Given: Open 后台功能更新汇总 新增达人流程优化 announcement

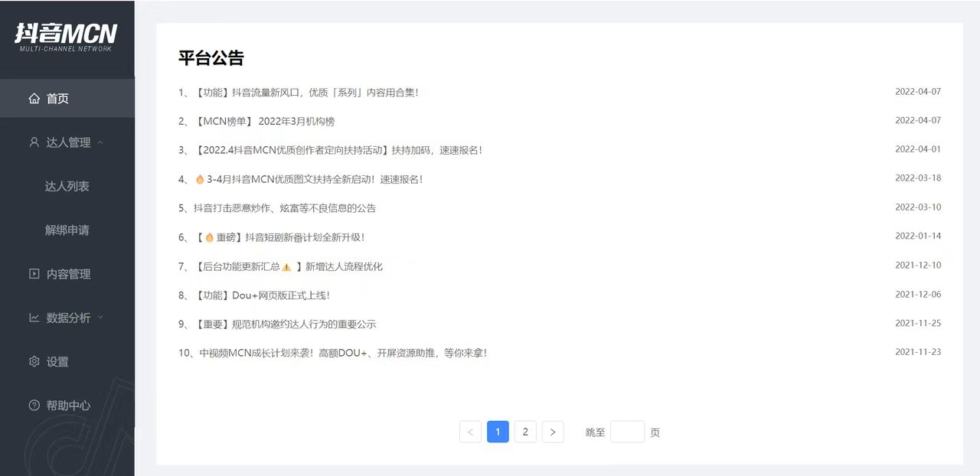Looking at the screenshot, I should tap(280, 266).
